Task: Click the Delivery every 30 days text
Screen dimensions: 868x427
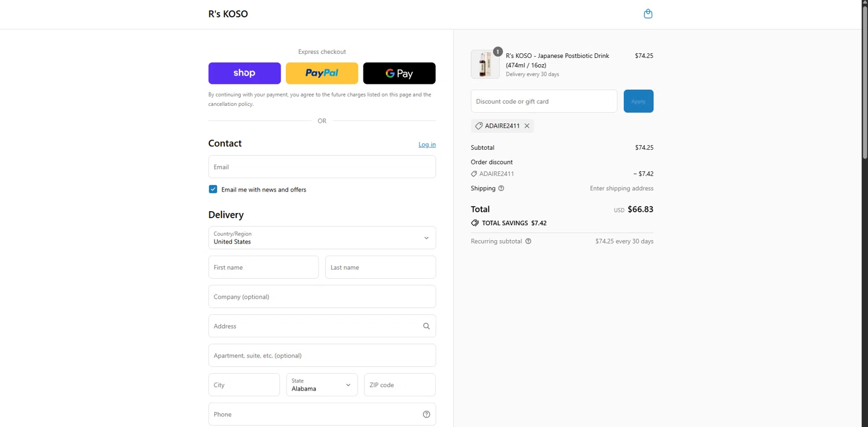Action: coord(532,74)
